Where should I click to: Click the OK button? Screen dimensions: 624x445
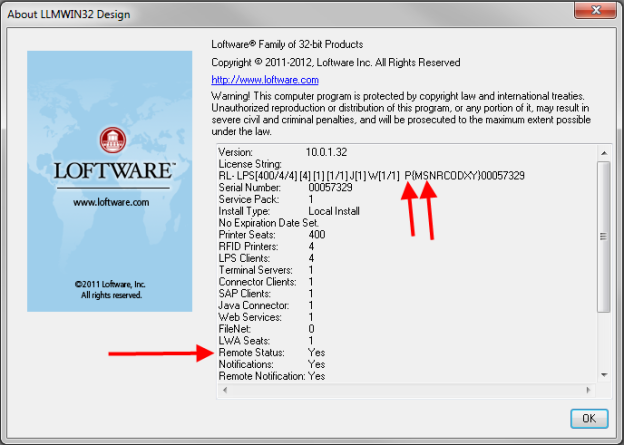[589, 418]
